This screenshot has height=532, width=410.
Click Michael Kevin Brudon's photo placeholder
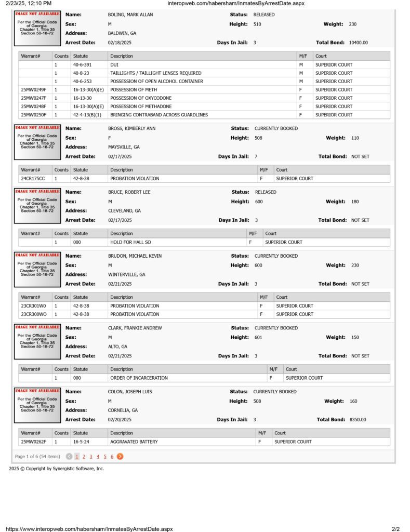click(x=37, y=270)
